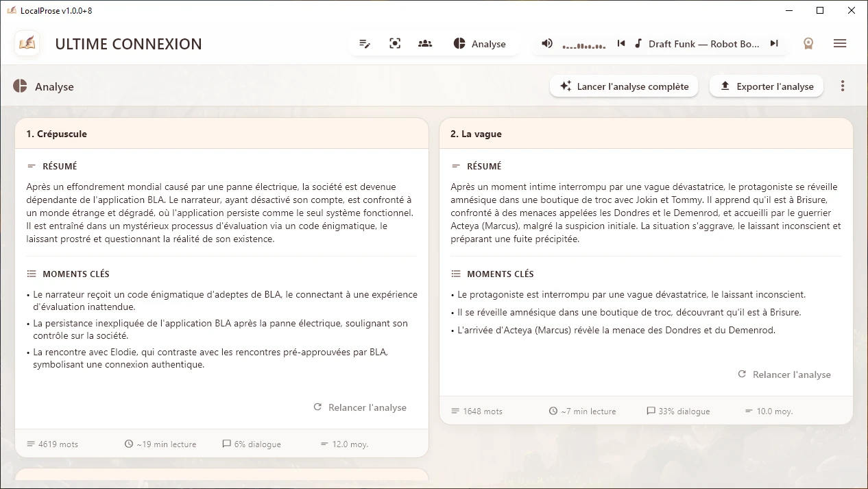868x489 pixels.
Task: Select the focus mode icon in the toolbar
Action: tap(395, 43)
